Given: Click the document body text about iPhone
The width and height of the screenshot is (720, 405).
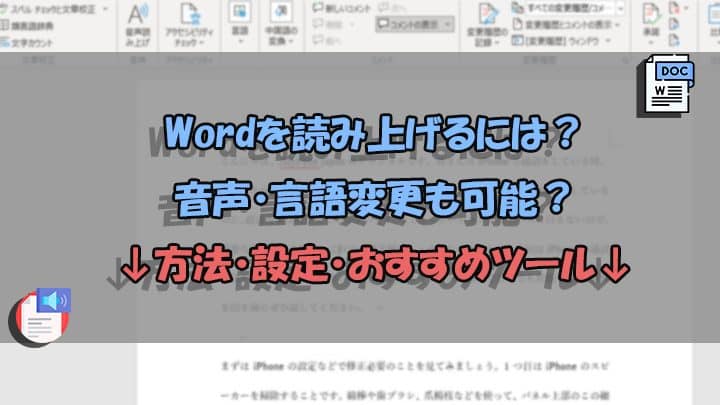Looking at the screenshot, I should [416, 381].
